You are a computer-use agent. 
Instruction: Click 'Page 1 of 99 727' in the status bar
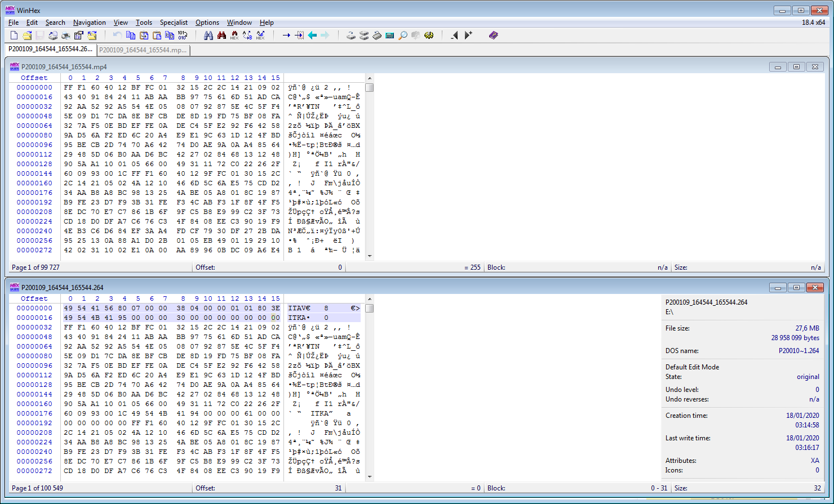click(36, 267)
